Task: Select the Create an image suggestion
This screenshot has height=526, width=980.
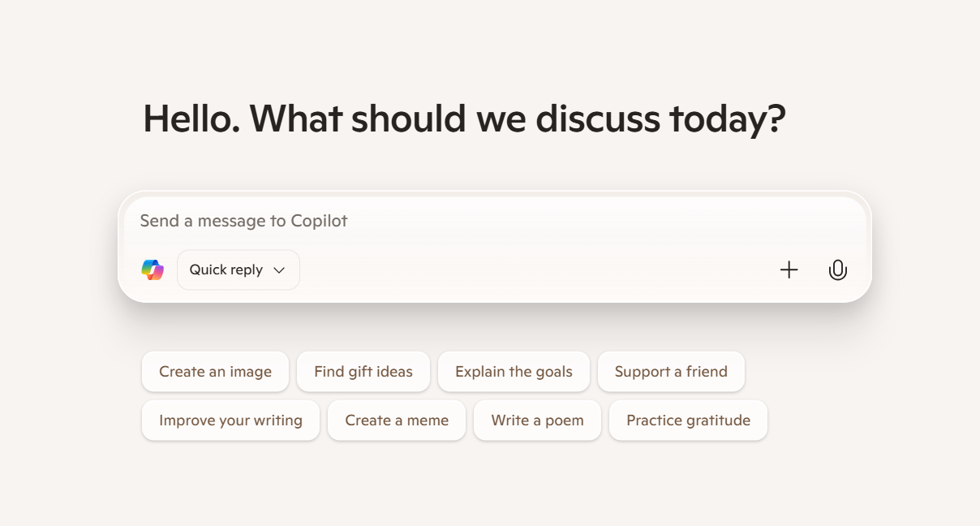Action: pyautogui.click(x=215, y=372)
